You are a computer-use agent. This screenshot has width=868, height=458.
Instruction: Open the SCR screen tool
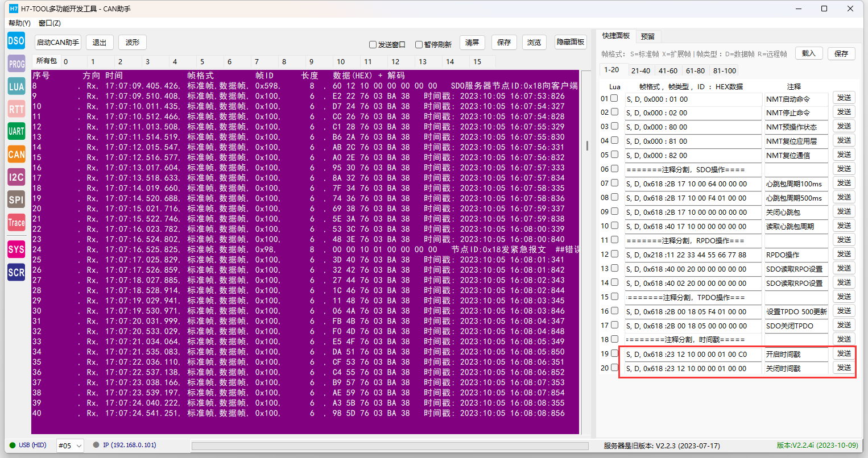(16, 272)
